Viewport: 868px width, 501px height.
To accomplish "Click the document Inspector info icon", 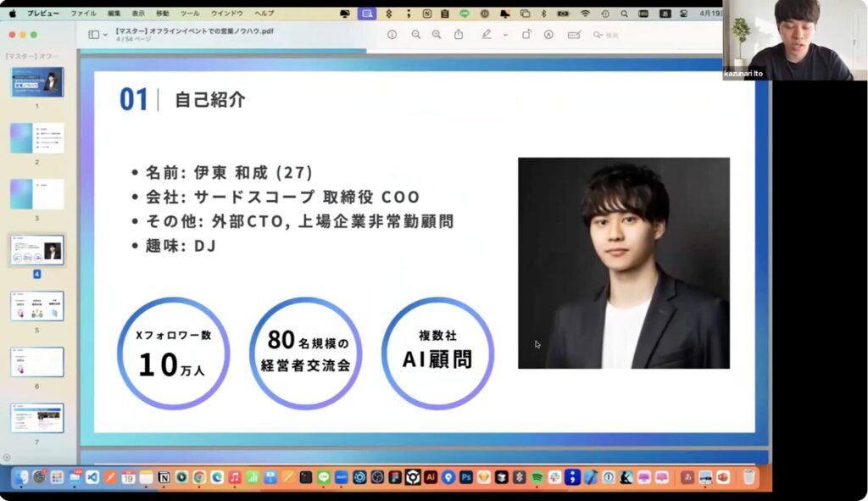I will click(x=392, y=35).
